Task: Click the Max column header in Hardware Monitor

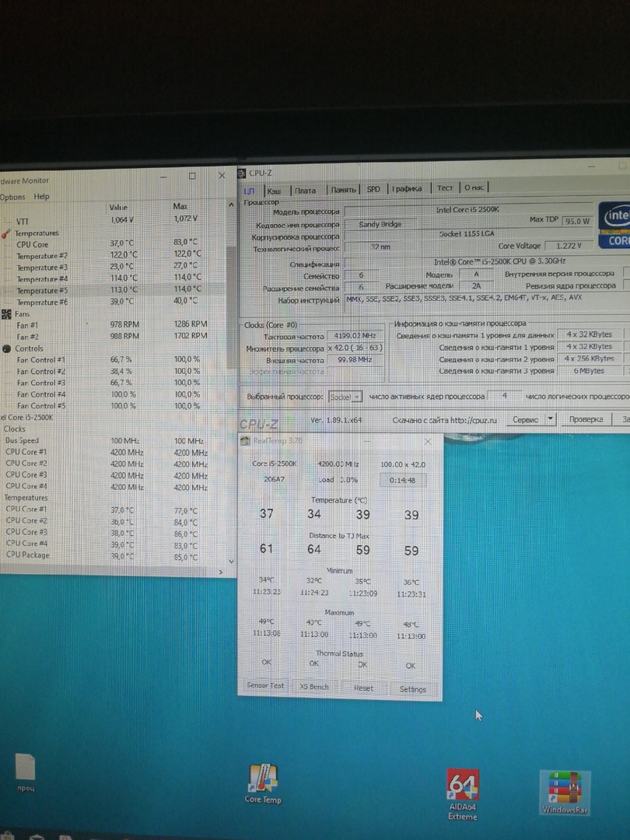Action: click(180, 206)
